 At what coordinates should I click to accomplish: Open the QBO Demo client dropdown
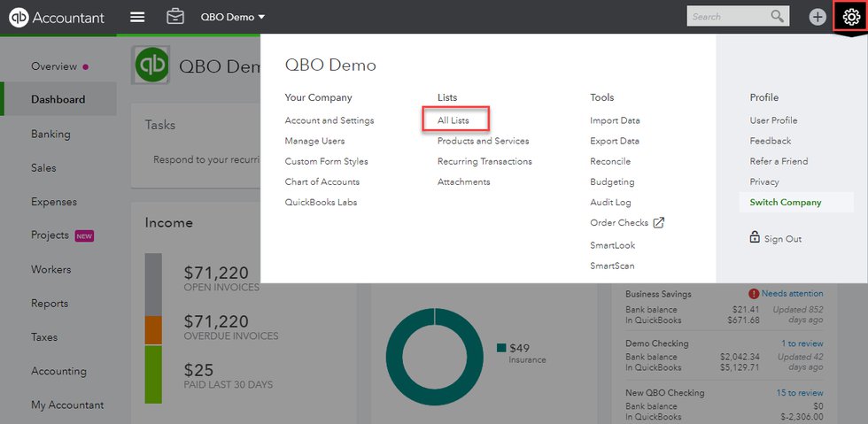[x=233, y=17]
